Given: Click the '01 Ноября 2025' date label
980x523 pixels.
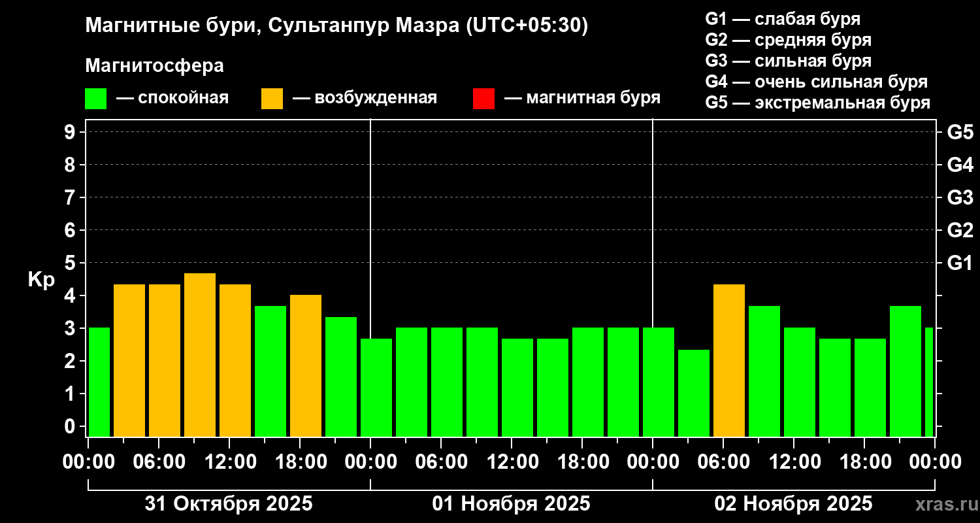Looking at the screenshot, I should 511,504.
